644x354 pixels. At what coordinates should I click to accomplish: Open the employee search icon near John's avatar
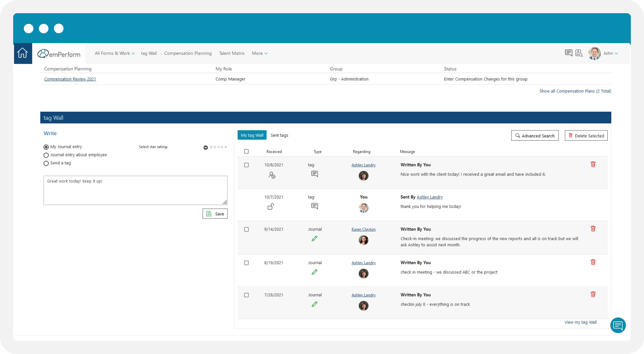point(579,53)
